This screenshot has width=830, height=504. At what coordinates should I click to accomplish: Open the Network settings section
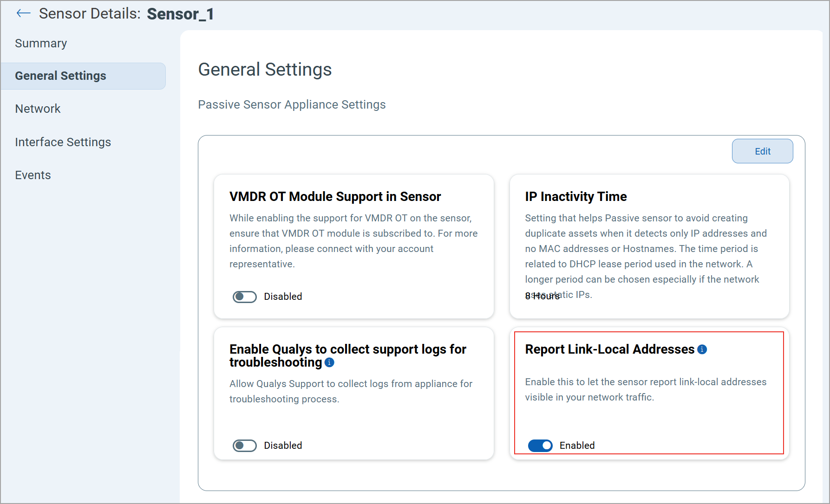point(38,109)
